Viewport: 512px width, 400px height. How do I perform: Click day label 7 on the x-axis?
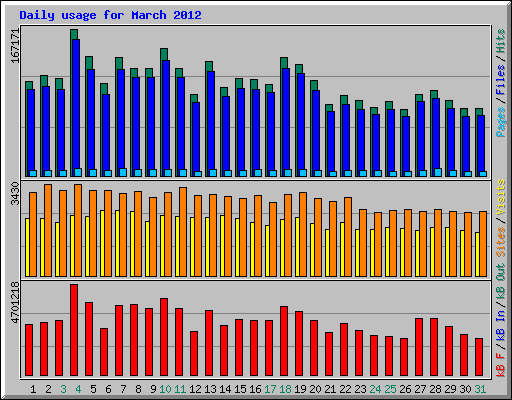123,389
